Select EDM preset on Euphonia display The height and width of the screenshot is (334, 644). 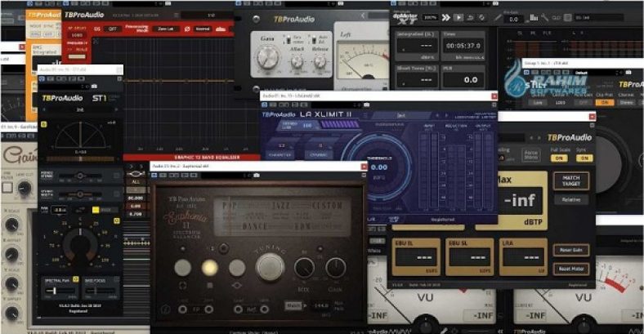(302, 226)
